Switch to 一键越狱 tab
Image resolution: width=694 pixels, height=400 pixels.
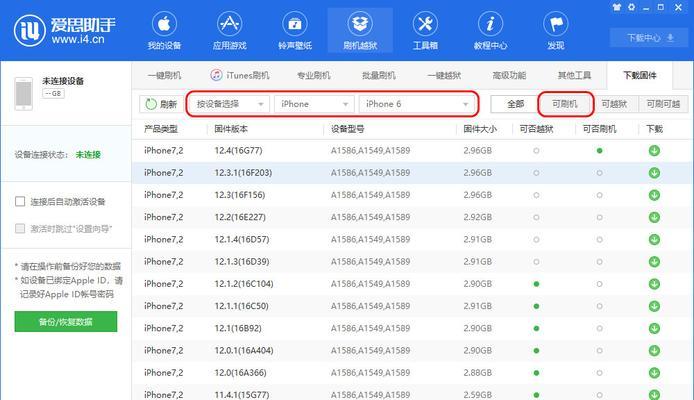[444, 75]
